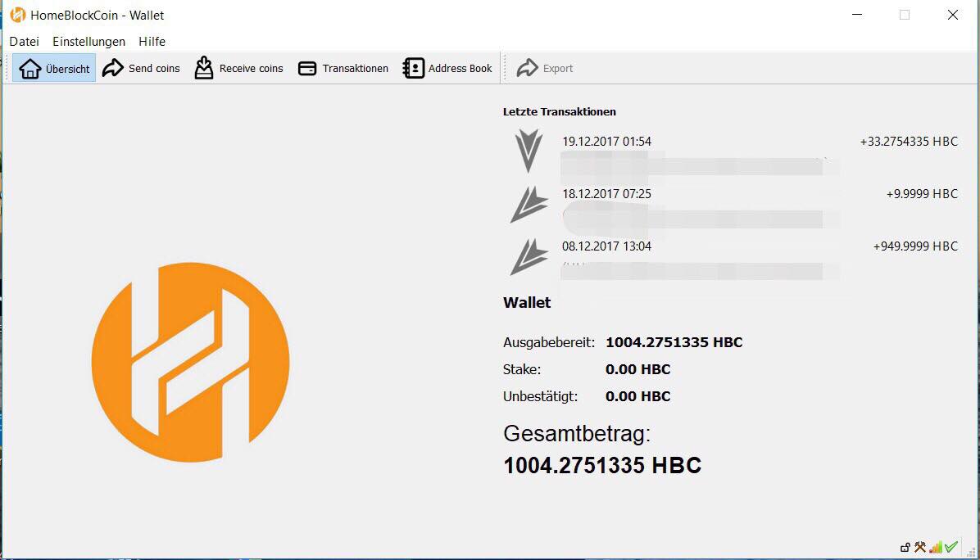The height and width of the screenshot is (560, 980).
Task: Open the Einstellungen menu
Action: point(88,41)
